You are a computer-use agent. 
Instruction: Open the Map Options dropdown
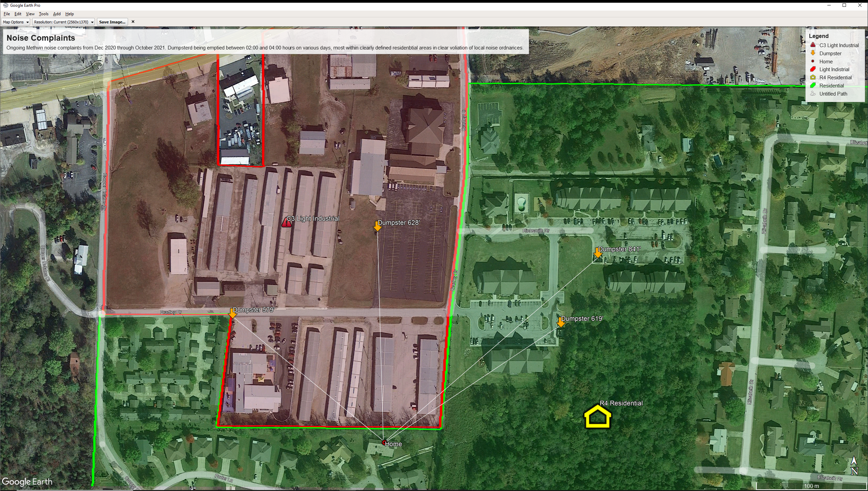(x=16, y=22)
